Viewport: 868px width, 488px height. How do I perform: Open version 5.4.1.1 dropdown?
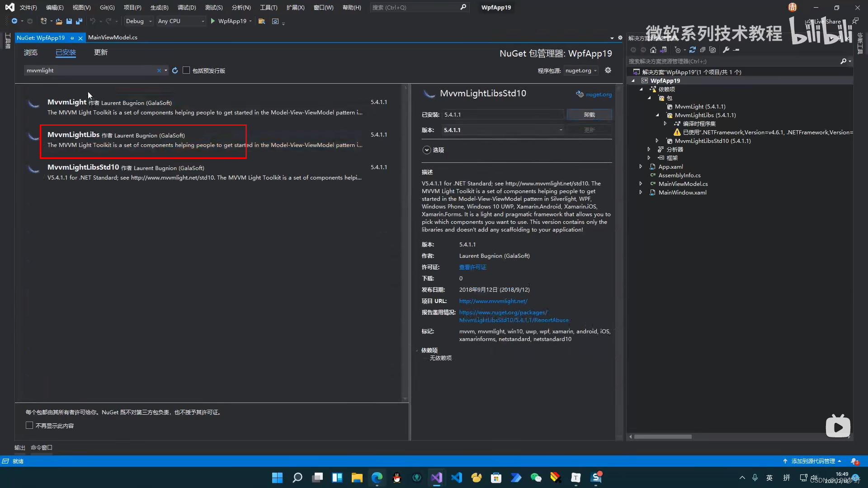point(503,130)
